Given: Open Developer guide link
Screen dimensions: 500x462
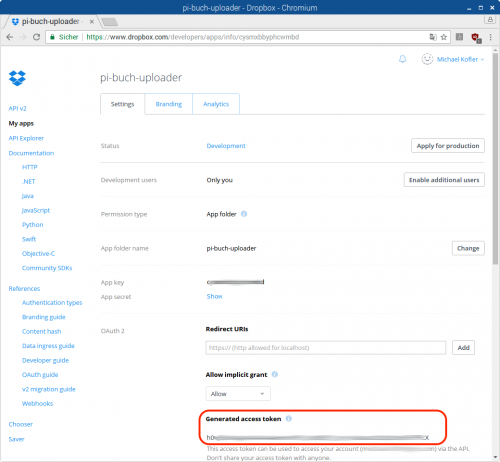Looking at the screenshot, I should pyautogui.click(x=45, y=360).
